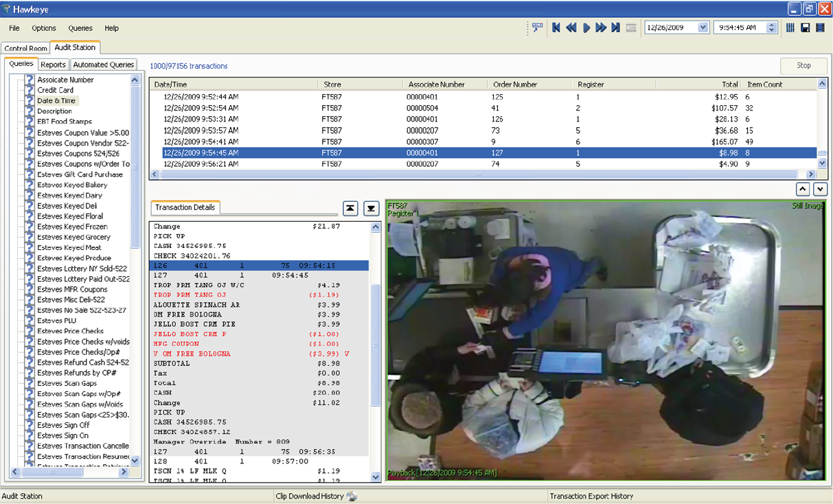Switch to the Control Room tab
833x504 pixels.
[x=25, y=49]
